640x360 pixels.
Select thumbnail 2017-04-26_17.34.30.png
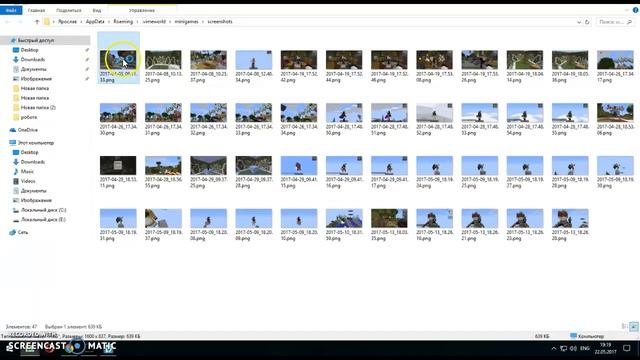click(118, 113)
